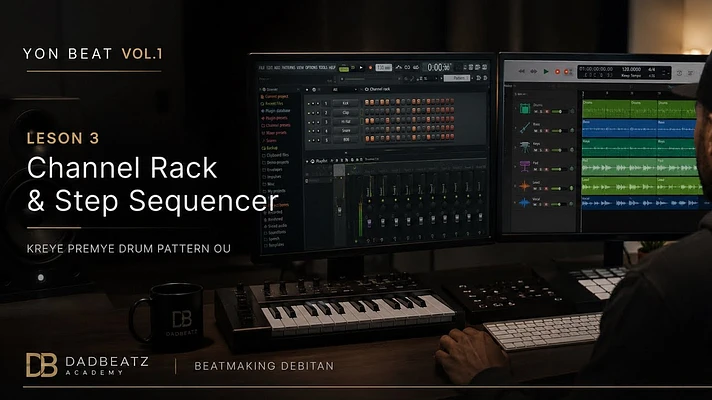This screenshot has height=400, width=712.
Task: Click the rightmost window icon in FL Studio's top toolbar
Action: point(485,67)
